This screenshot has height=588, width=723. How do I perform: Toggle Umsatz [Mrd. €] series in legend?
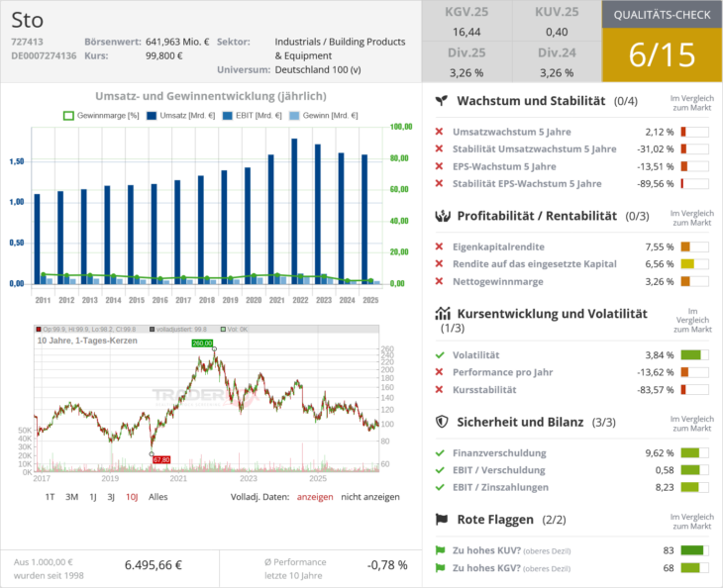click(180, 116)
